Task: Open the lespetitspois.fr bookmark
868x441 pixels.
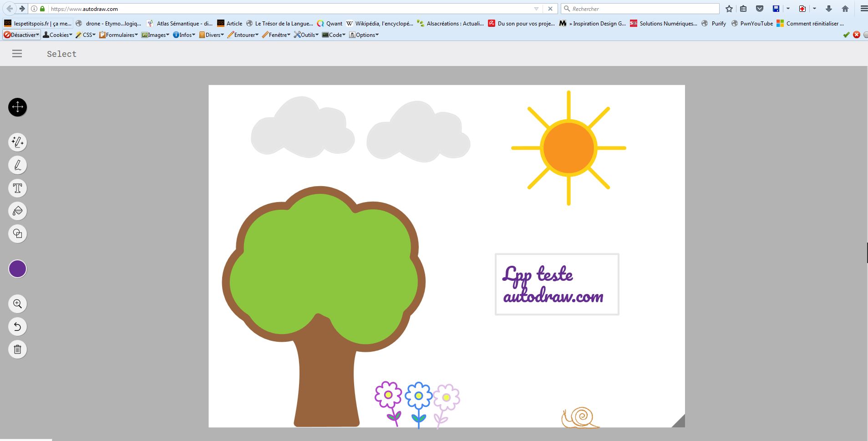Action: click(x=38, y=23)
